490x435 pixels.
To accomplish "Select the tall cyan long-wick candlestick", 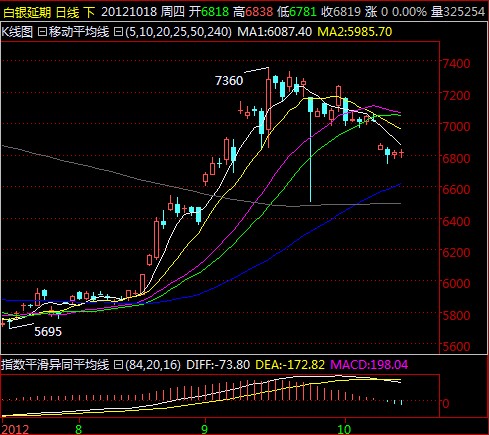I will (x=311, y=149).
